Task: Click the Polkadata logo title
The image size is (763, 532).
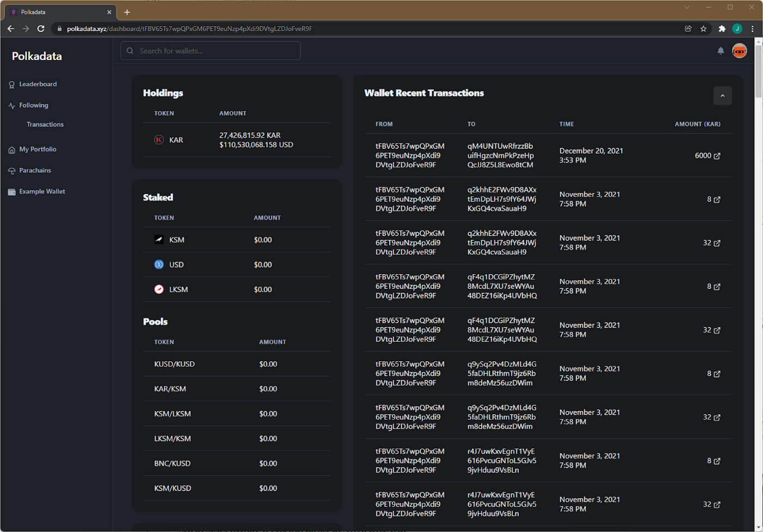Action: point(37,56)
